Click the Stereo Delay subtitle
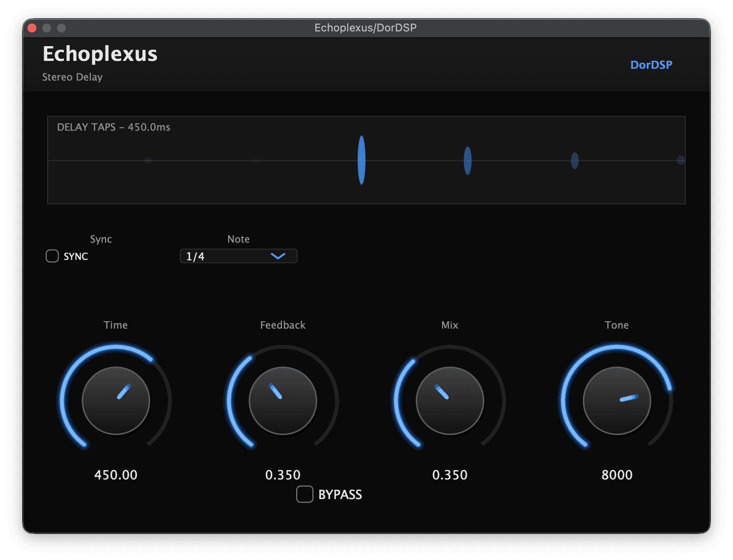The width and height of the screenshot is (733, 560). [x=72, y=77]
